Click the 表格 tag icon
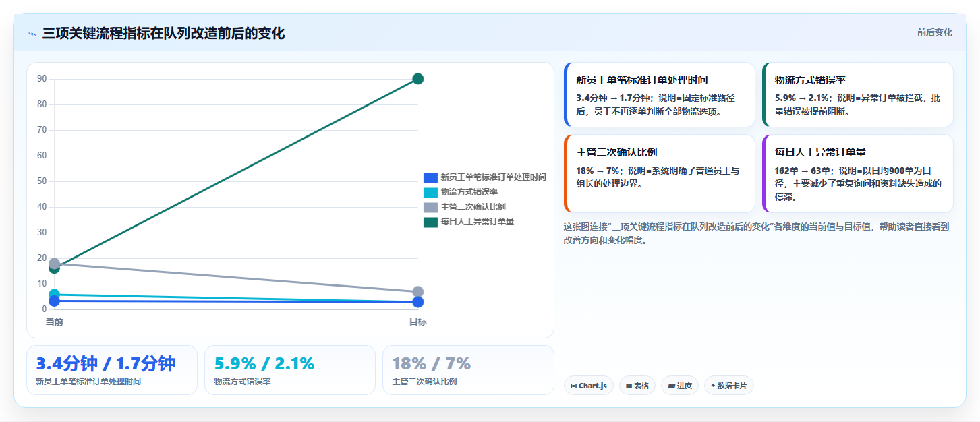 click(629, 386)
